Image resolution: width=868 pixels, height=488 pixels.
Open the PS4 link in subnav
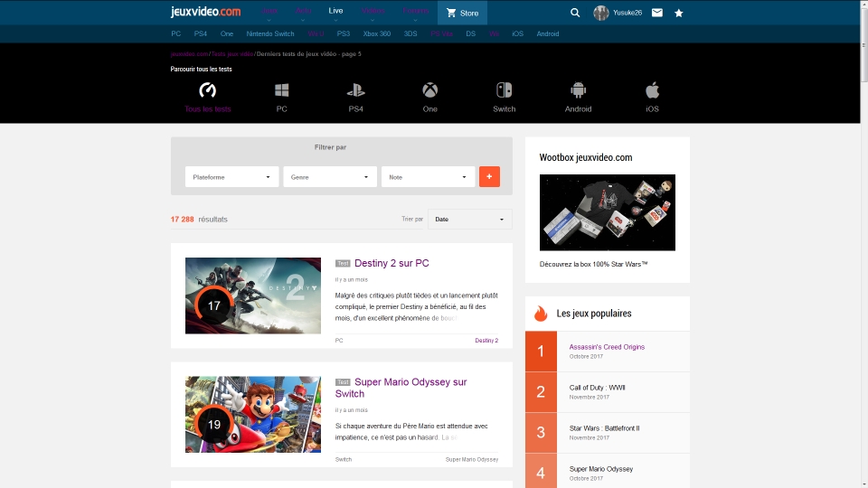click(201, 33)
